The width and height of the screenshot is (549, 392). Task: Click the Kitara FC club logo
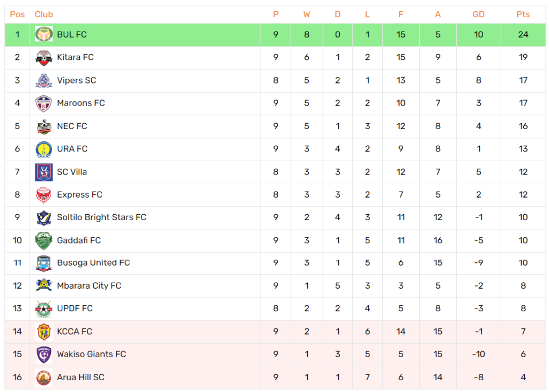coord(44,57)
